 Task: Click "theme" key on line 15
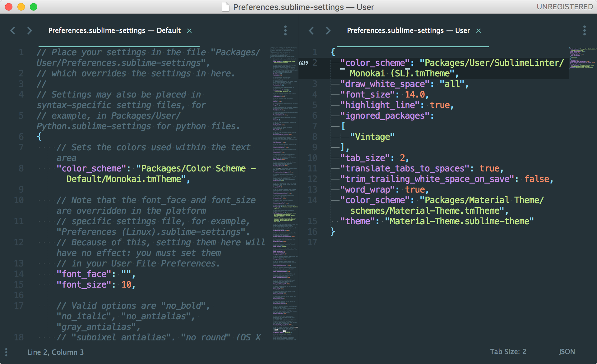[x=358, y=221]
